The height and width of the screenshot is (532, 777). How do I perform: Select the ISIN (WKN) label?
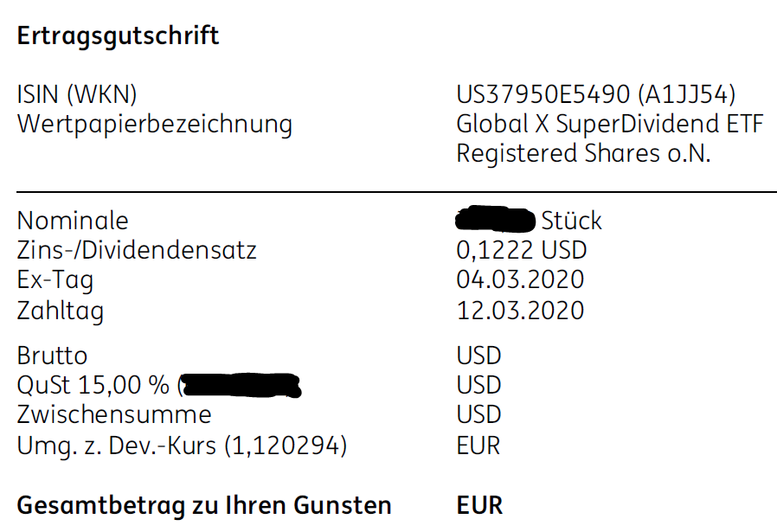click(77, 94)
